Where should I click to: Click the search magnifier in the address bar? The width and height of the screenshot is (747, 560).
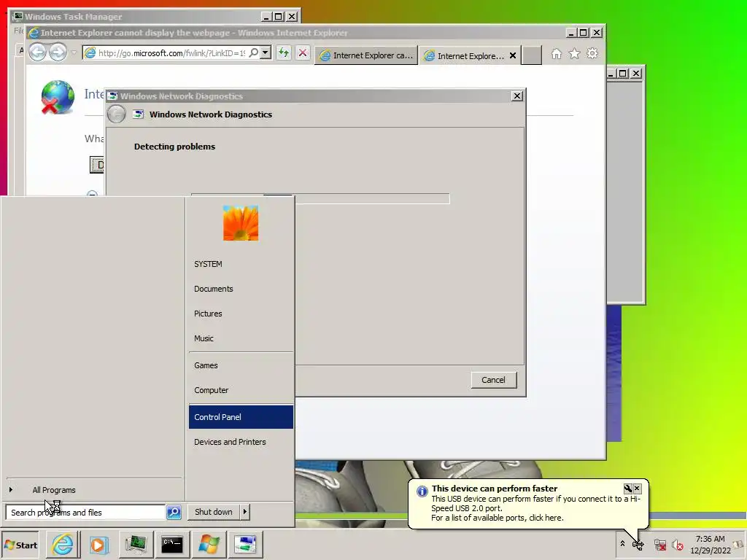254,52
